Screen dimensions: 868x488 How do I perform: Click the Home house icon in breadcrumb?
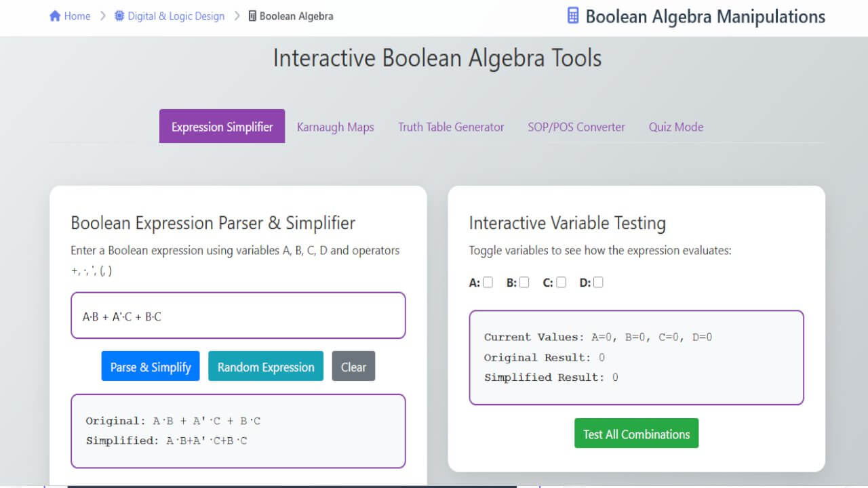pos(55,16)
